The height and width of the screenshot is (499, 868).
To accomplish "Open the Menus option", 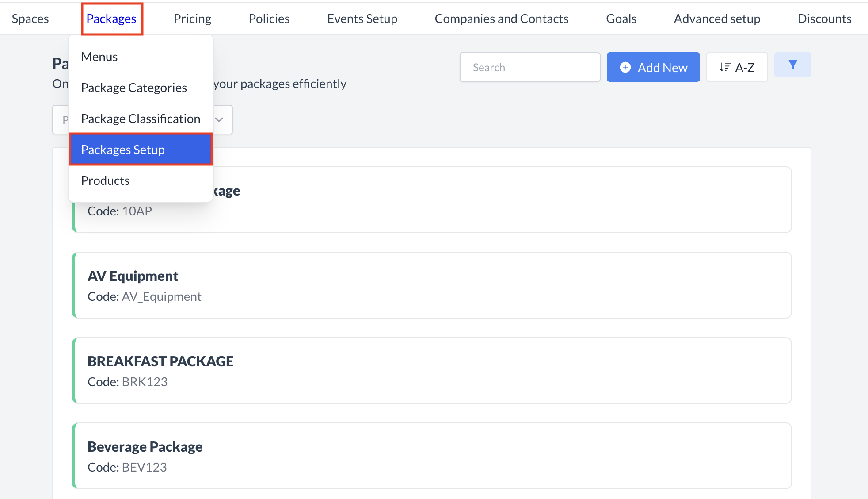I will point(99,56).
